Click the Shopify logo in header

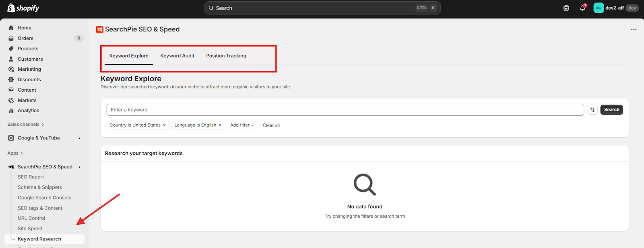point(23,8)
